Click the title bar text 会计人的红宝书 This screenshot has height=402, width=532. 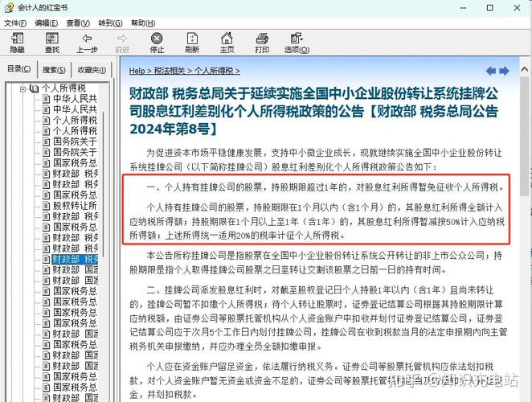[x=43, y=7]
